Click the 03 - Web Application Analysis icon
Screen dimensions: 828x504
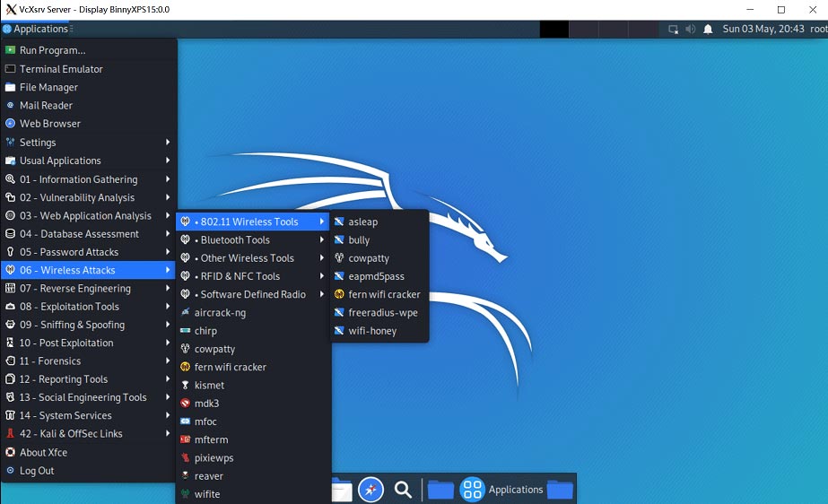(10, 215)
